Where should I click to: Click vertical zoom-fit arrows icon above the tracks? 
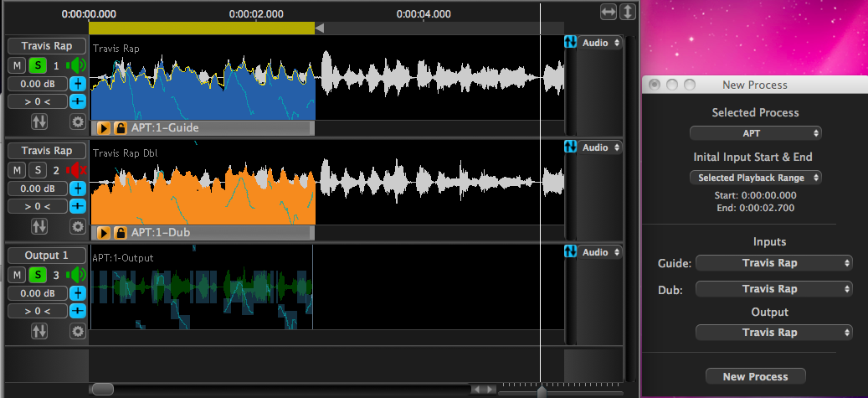tap(627, 12)
